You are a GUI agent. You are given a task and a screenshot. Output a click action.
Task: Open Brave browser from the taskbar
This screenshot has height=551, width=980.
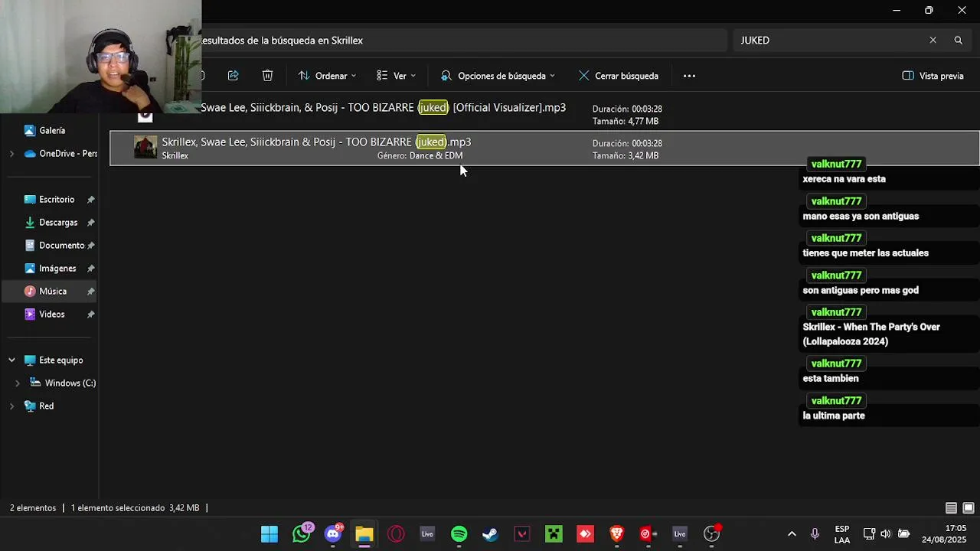click(617, 534)
